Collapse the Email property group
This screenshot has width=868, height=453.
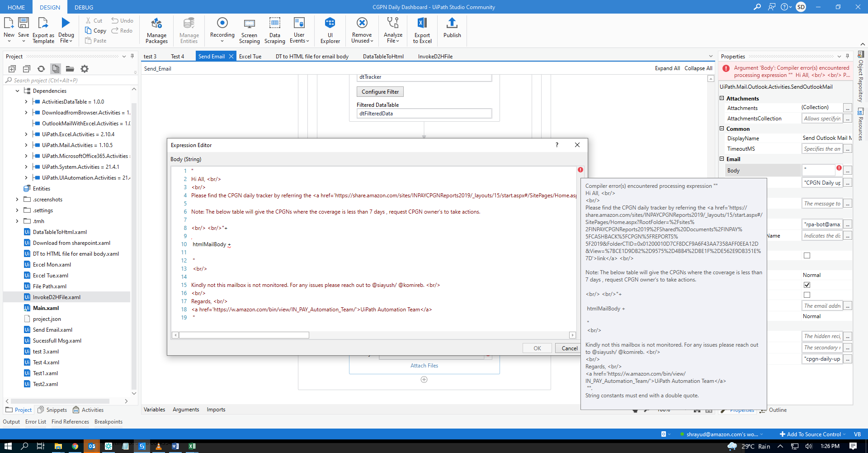(x=722, y=159)
